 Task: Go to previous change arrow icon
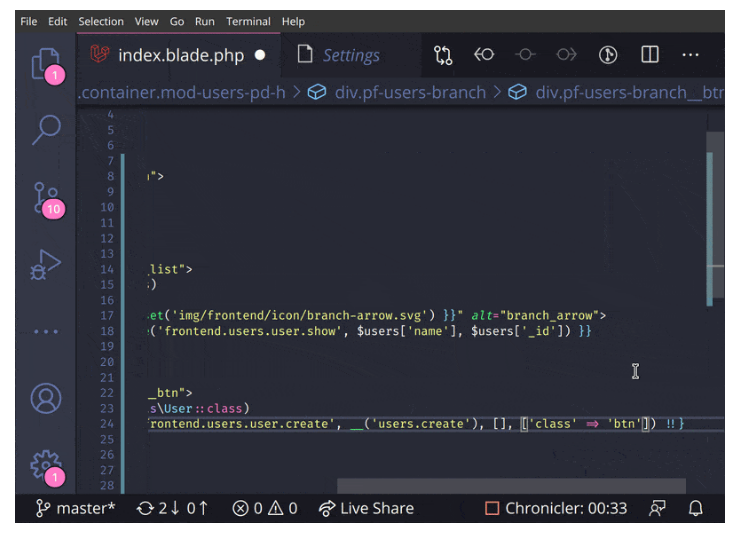coord(484,55)
